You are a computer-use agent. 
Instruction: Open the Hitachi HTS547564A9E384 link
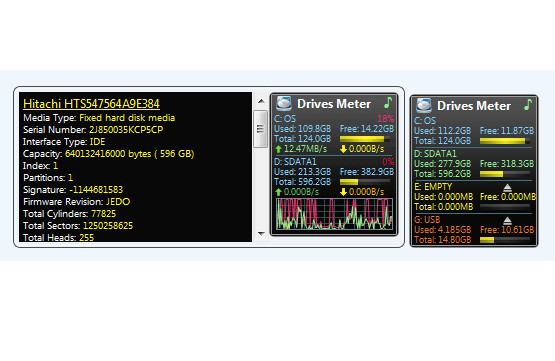click(91, 104)
